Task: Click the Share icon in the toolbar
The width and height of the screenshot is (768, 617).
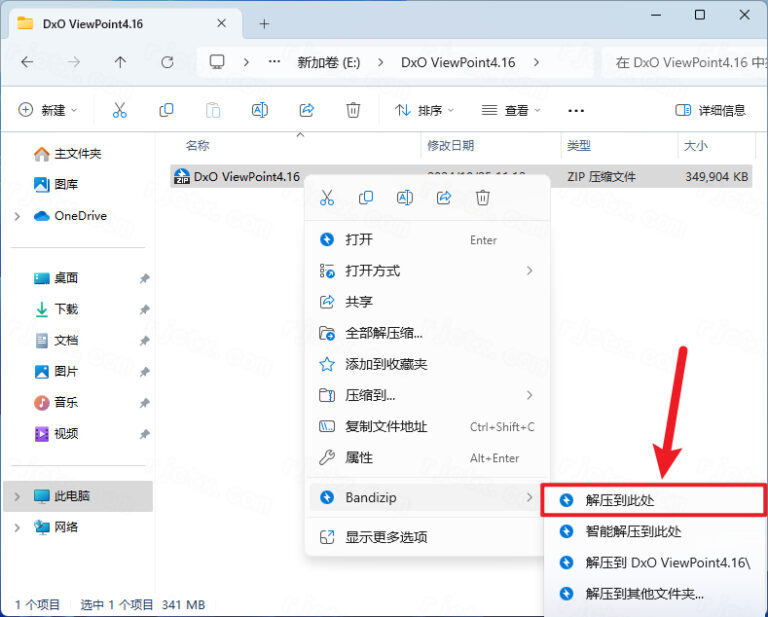Action: 307,110
